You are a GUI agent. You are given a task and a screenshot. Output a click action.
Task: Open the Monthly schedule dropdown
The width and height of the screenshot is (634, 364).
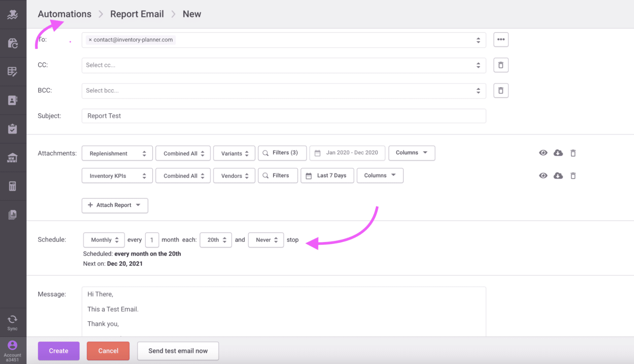104,240
